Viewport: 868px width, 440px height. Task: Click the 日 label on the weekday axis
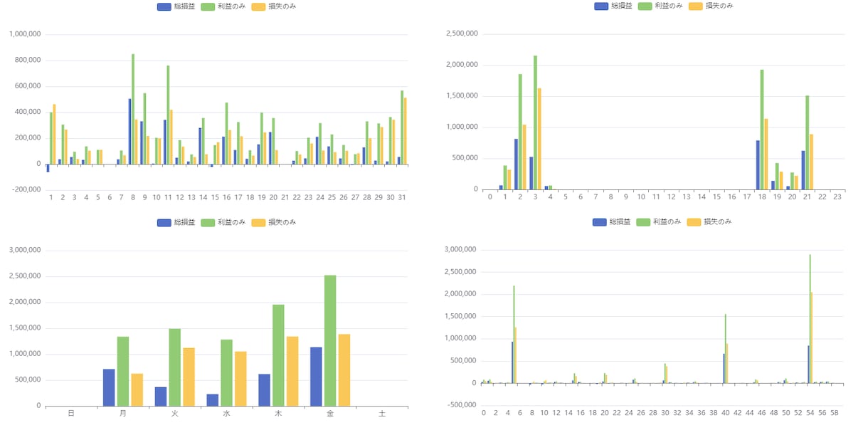[71, 413]
